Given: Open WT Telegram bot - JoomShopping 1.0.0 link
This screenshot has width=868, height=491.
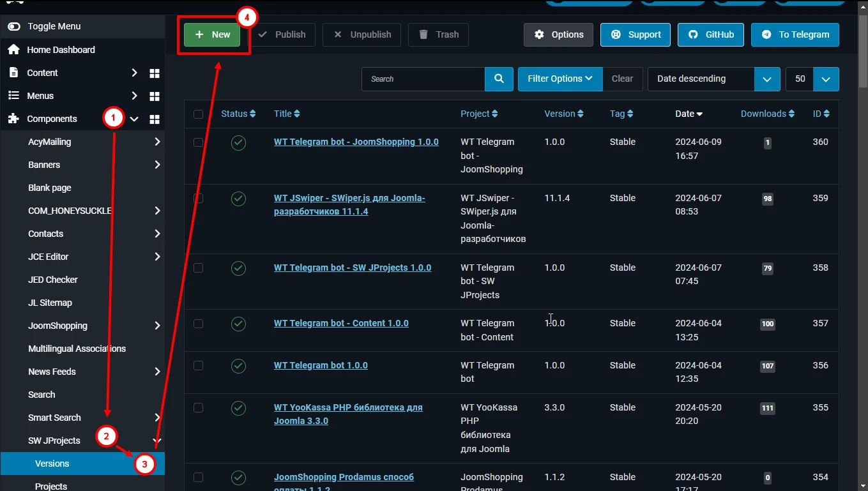Looking at the screenshot, I should (356, 142).
